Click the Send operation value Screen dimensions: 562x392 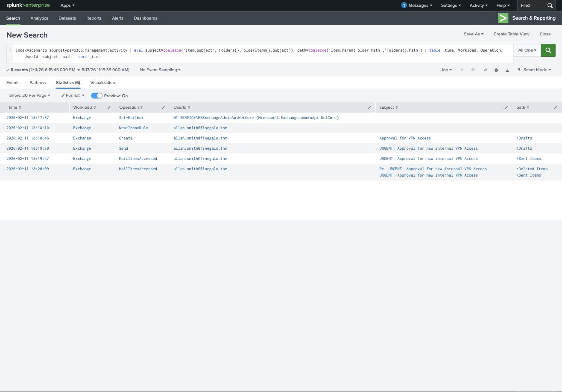coord(123,148)
